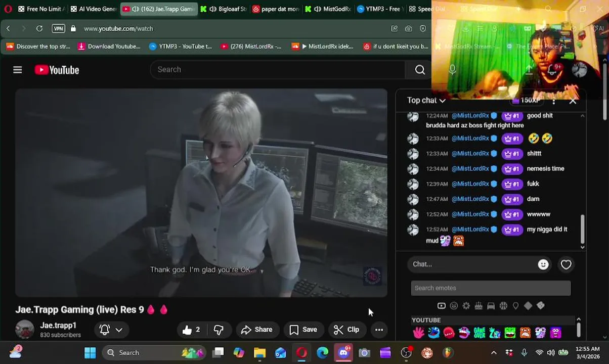Focus the YouTube search field
Screen dimensions: 609x364
[277, 70]
